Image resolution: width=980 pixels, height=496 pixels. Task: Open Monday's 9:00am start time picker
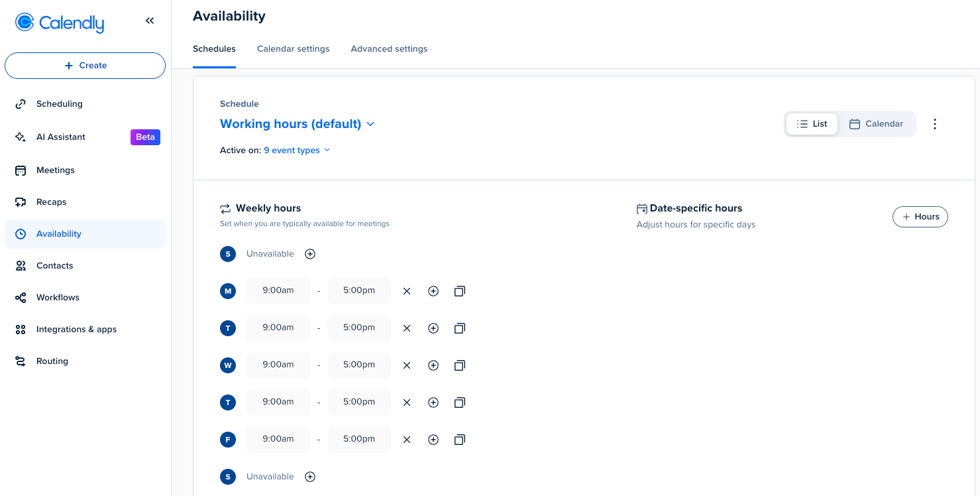(x=278, y=290)
